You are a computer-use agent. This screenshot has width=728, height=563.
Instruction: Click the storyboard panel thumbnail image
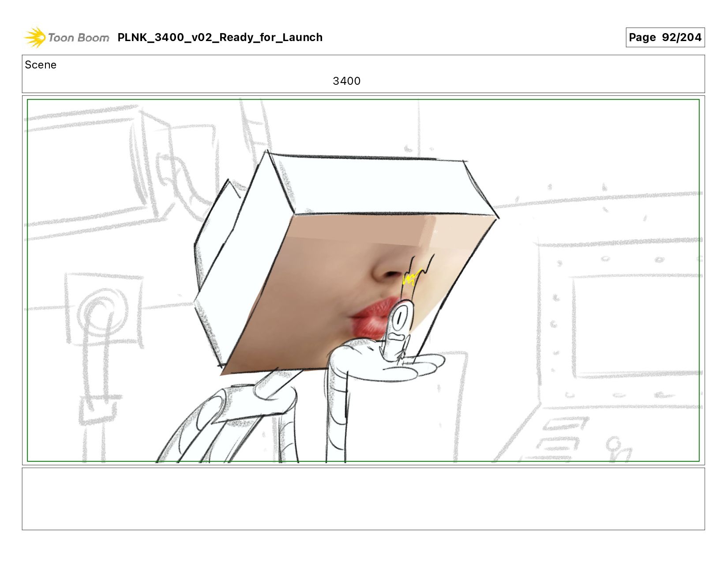[363, 280]
